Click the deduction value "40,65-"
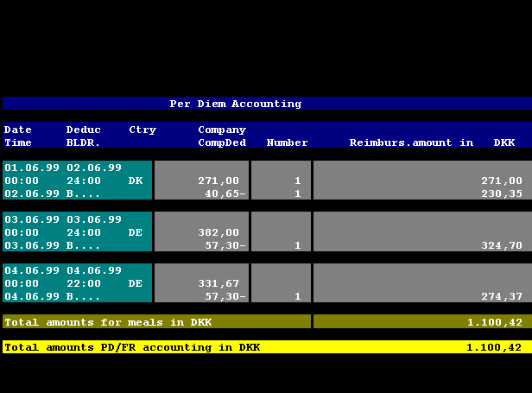Viewport: 532px width, 393px height. click(225, 193)
